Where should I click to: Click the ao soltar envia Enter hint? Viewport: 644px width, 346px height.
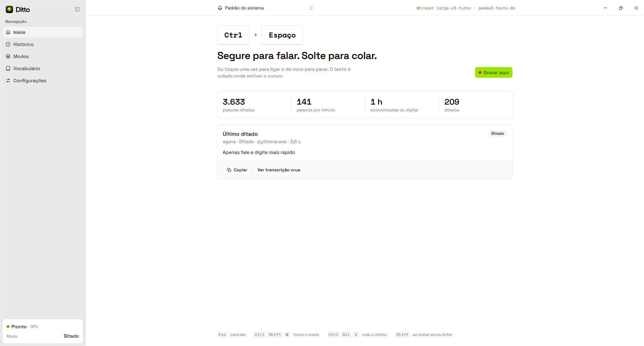[424, 335]
